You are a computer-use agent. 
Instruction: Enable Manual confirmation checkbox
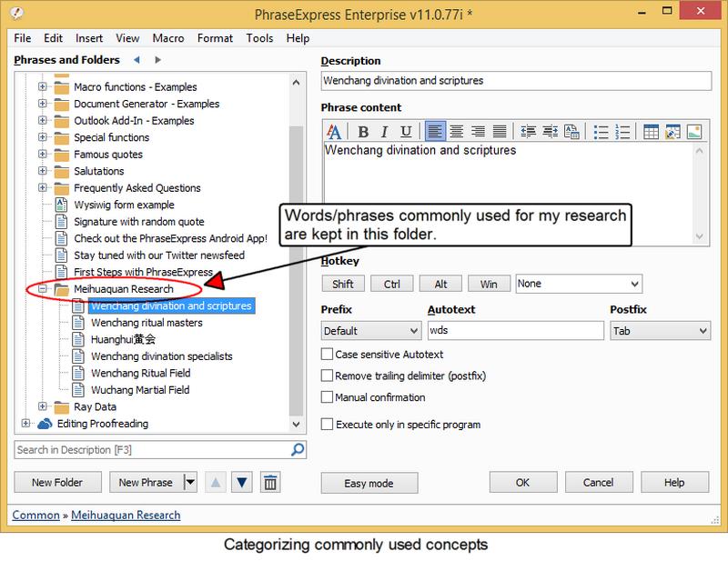(327, 397)
